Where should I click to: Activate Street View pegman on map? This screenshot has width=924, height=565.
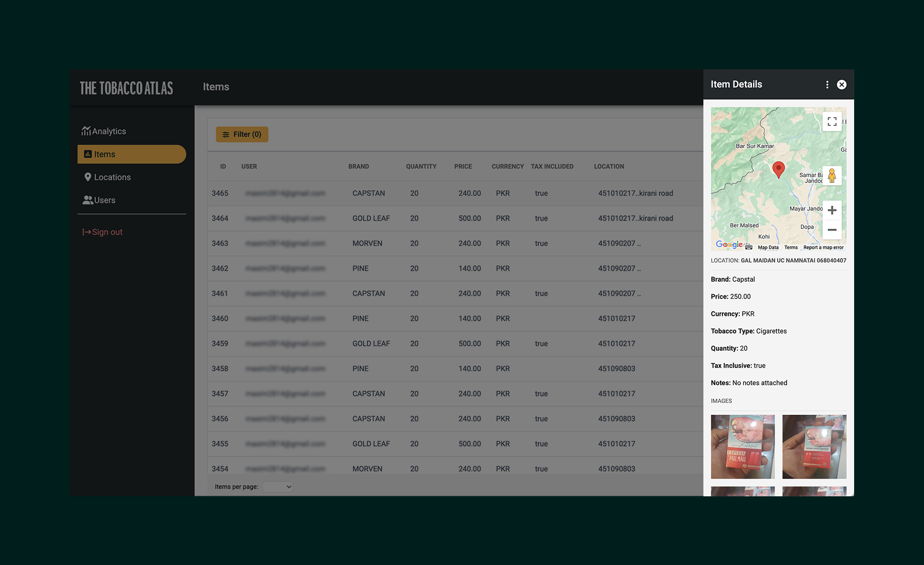tap(832, 175)
